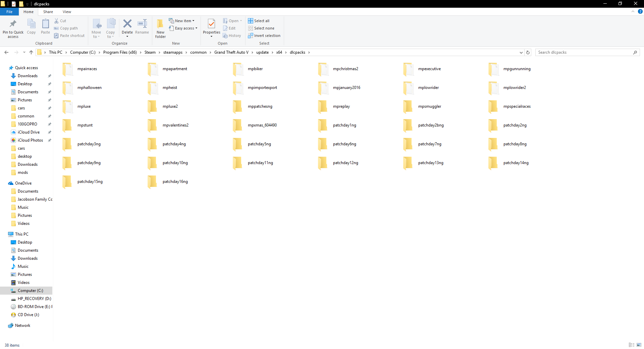Click the Edit ribbon button
The image size is (644, 349).
coord(229,28)
